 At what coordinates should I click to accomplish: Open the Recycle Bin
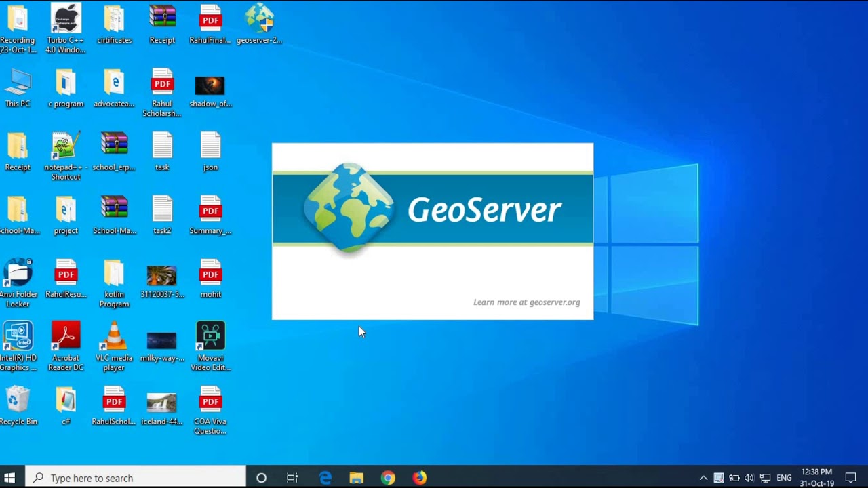pos(18,401)
